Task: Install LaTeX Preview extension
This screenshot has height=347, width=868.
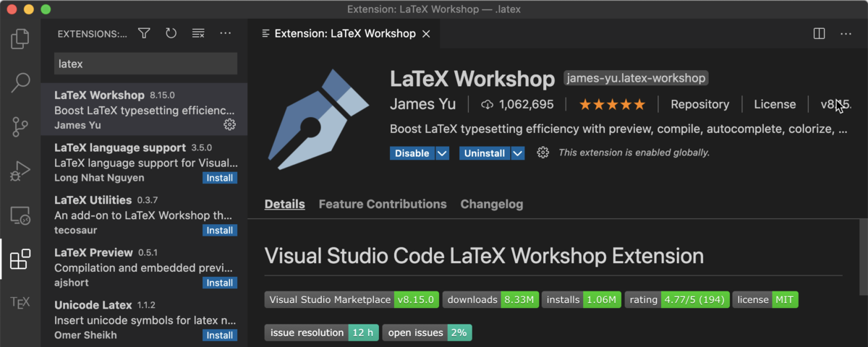Action: (220, 283)
